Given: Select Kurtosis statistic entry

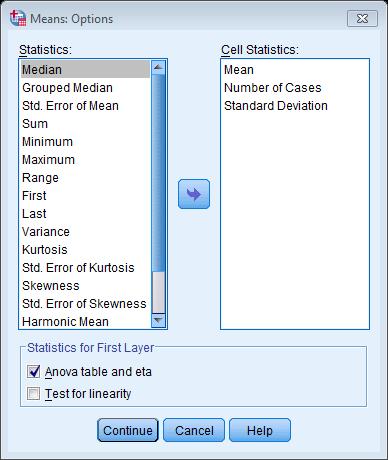Looking at the screenshot, I should pyautogui.click(x=85, y=250).
